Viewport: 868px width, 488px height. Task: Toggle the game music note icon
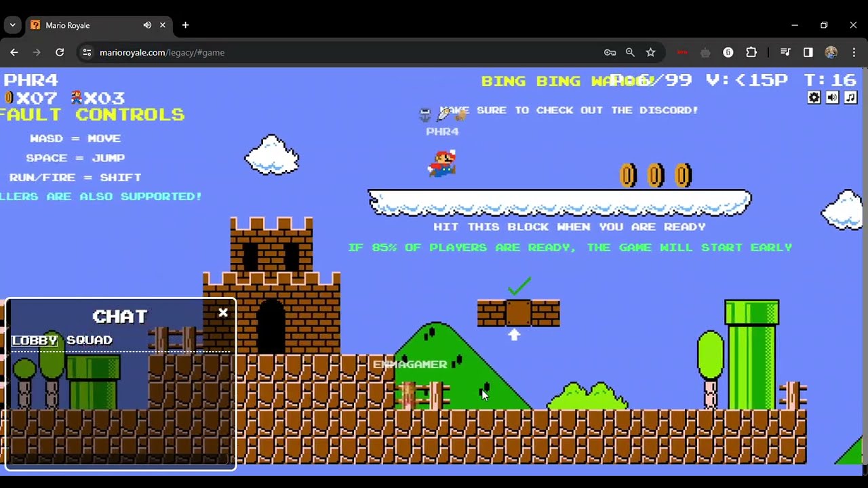[x=850, y=98]
